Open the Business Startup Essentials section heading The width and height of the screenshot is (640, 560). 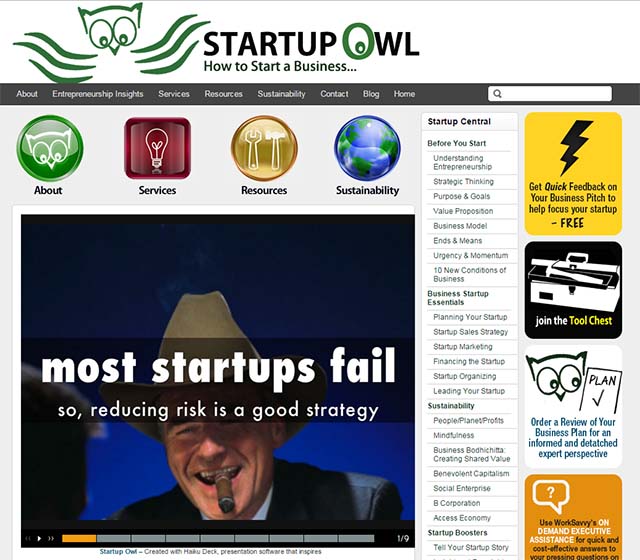(x=458, y=298)
